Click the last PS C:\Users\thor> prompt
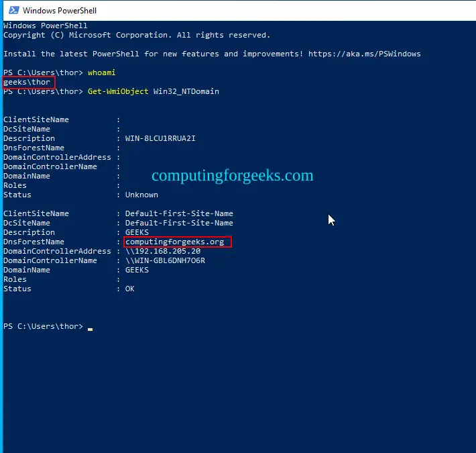476x453 pixels. click(x=43, y=326)
